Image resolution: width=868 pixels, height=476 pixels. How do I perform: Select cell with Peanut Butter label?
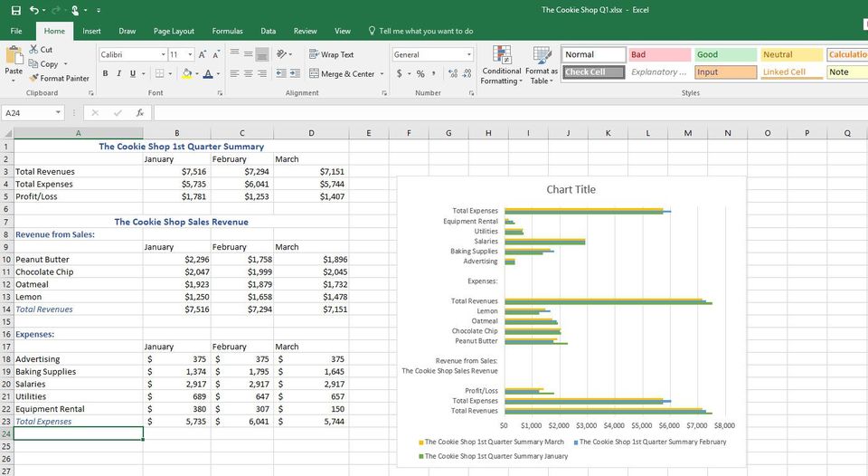tap(78, 260)
